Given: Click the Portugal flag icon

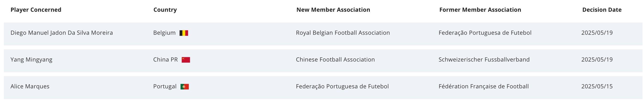Looking at the screenshot, I should tap(185, 87).
